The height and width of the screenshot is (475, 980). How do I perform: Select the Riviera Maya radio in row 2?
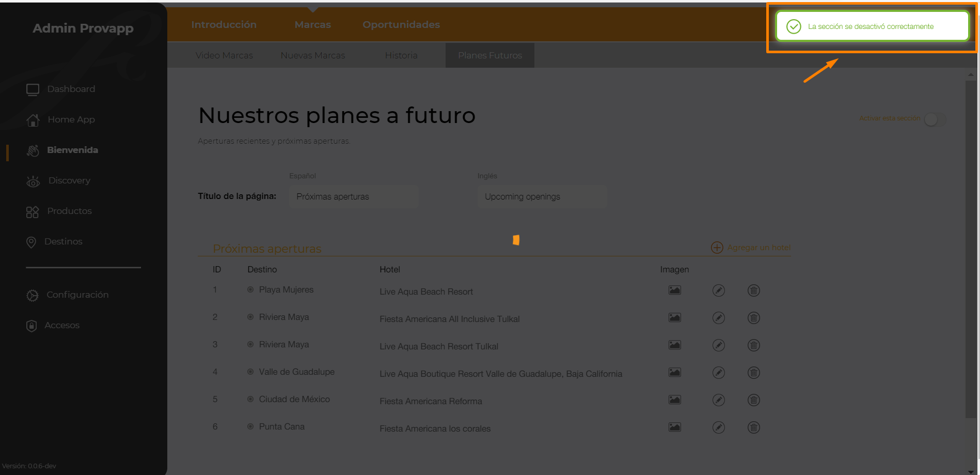pos(250,317)
